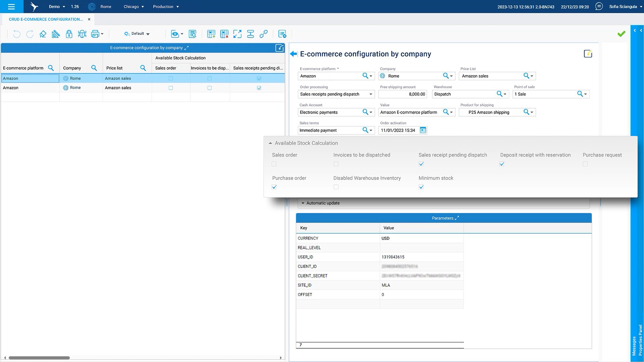Click the chain link icon in toolbar

[x=264, y=34]
